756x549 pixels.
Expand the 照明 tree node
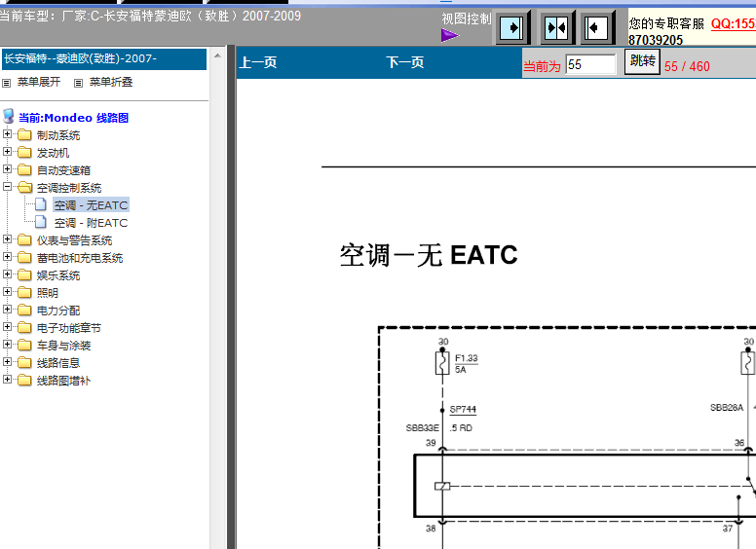(x=7, y=291)
